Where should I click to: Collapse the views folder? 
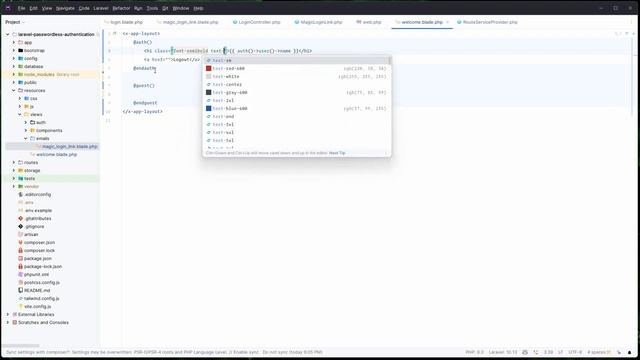pos(20,115)
